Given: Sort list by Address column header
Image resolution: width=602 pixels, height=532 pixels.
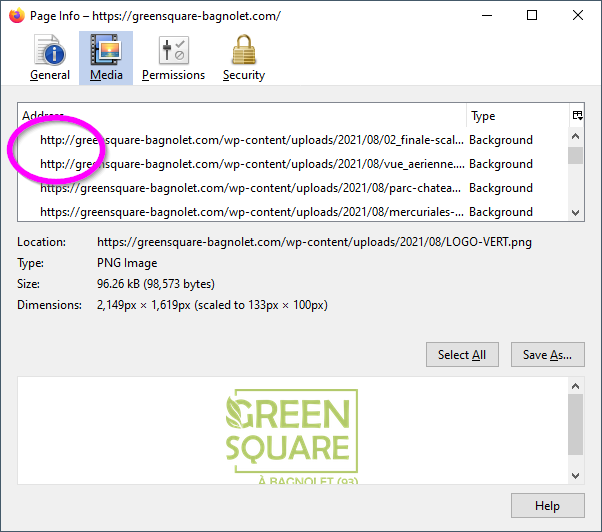Looking at the screenshot, I should click(240, 116).
